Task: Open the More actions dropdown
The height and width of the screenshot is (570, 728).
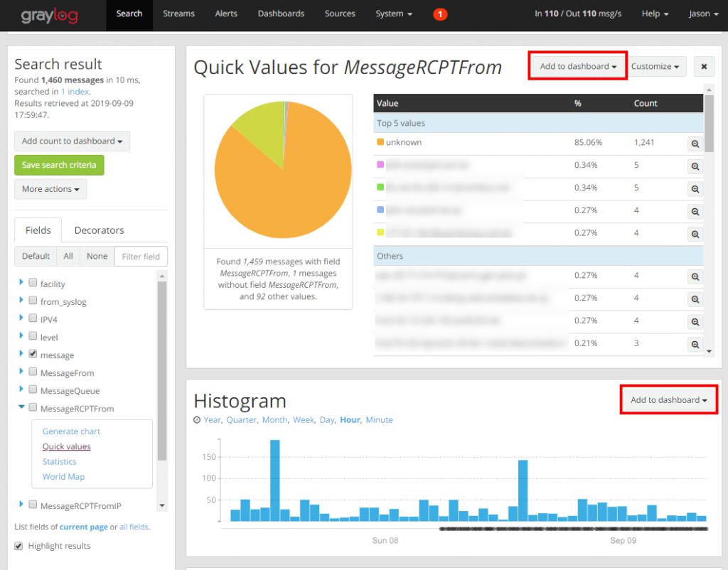Action: (x=50, y=189)
